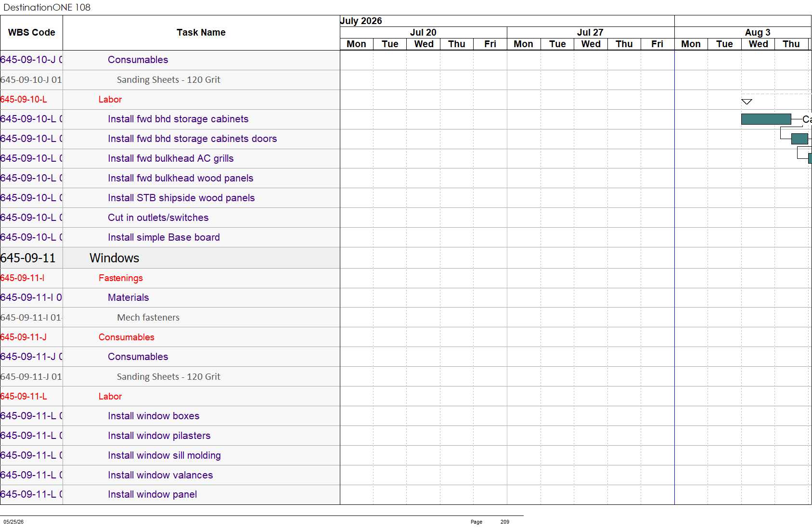Select the Install window valances task

pos(160,475)
